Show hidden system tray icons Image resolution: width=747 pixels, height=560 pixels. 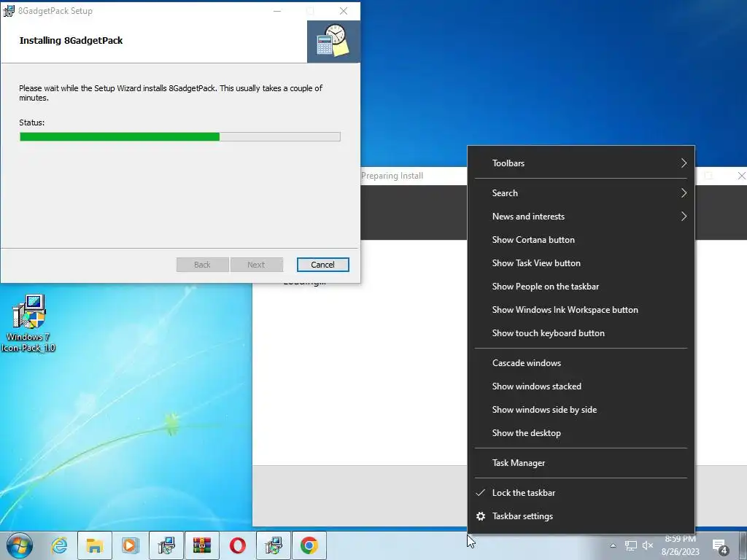(613, 545)
